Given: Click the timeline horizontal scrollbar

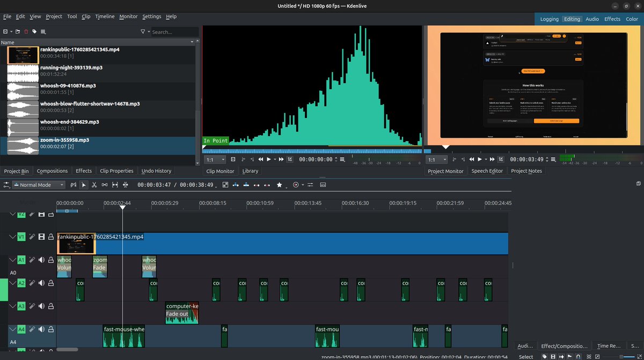Looking at the screenshot, I should pos(67,349).
